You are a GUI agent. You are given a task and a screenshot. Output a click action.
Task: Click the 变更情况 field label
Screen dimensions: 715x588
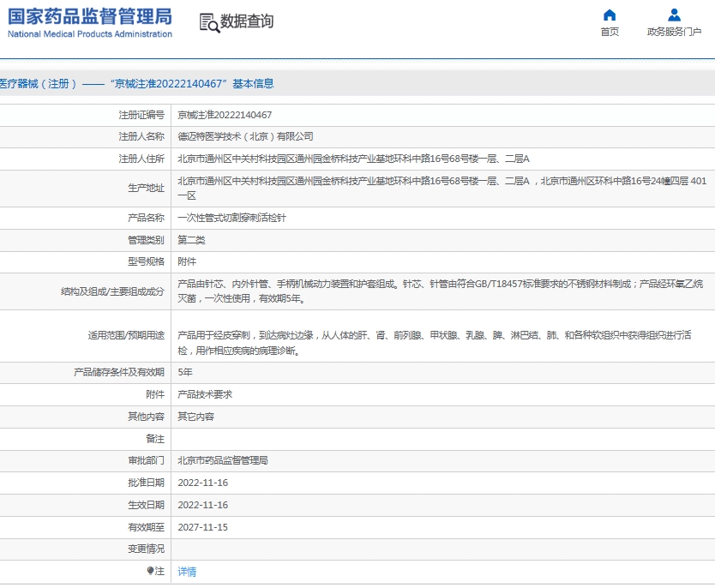pos(146,549)
